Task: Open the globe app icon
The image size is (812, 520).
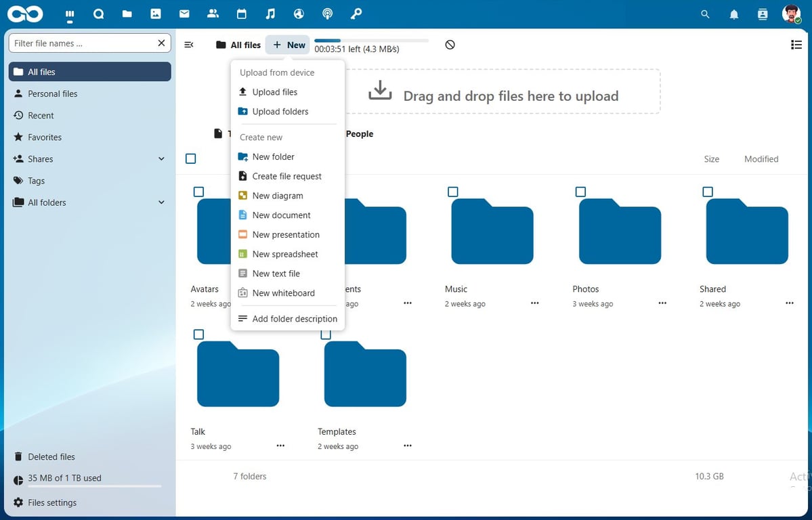Action: [299, 14]
